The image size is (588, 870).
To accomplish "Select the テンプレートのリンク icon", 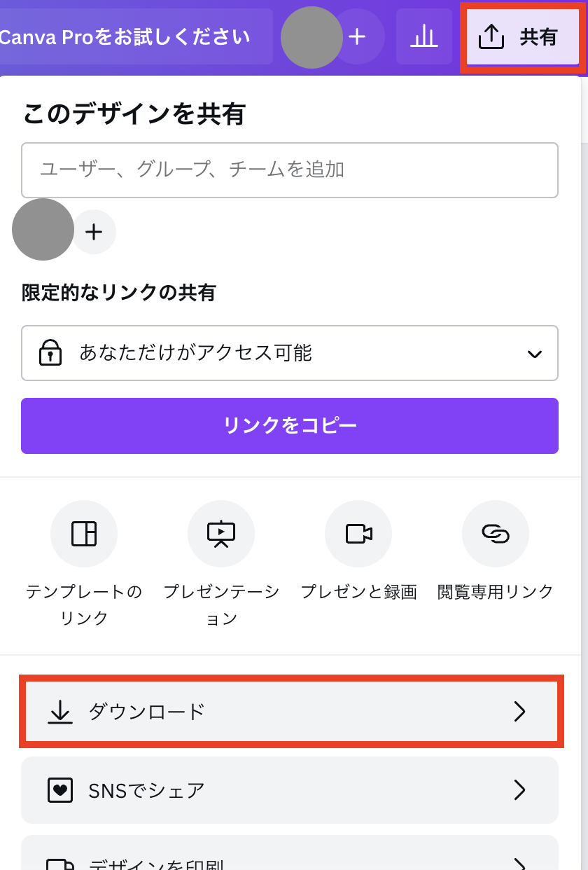I will (84, 534).
